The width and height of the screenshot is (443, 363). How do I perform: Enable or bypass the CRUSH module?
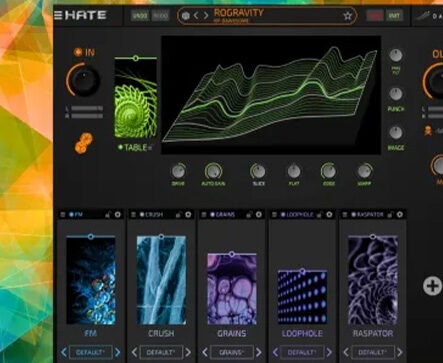142,215
